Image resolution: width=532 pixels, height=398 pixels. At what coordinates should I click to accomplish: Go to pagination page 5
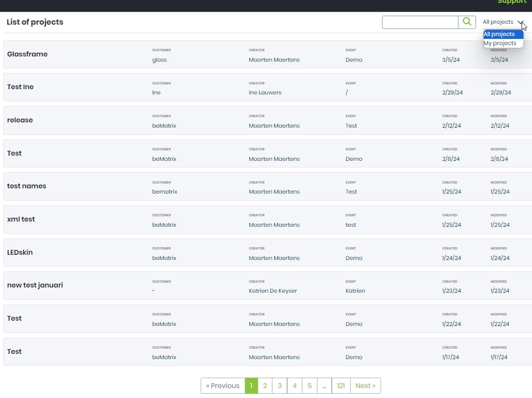click(x=310, y=386)
